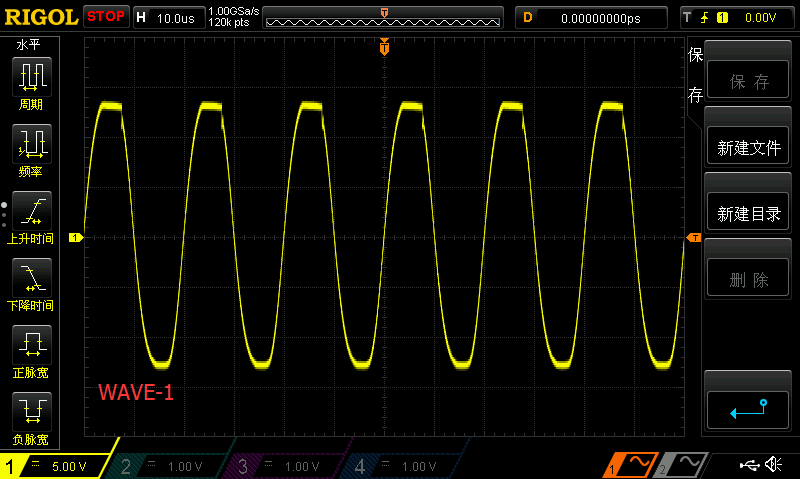This screenshot has width=800, height=479.
Task: Click the trigger level T marker on the right of the grid
Action: [694, 238]
